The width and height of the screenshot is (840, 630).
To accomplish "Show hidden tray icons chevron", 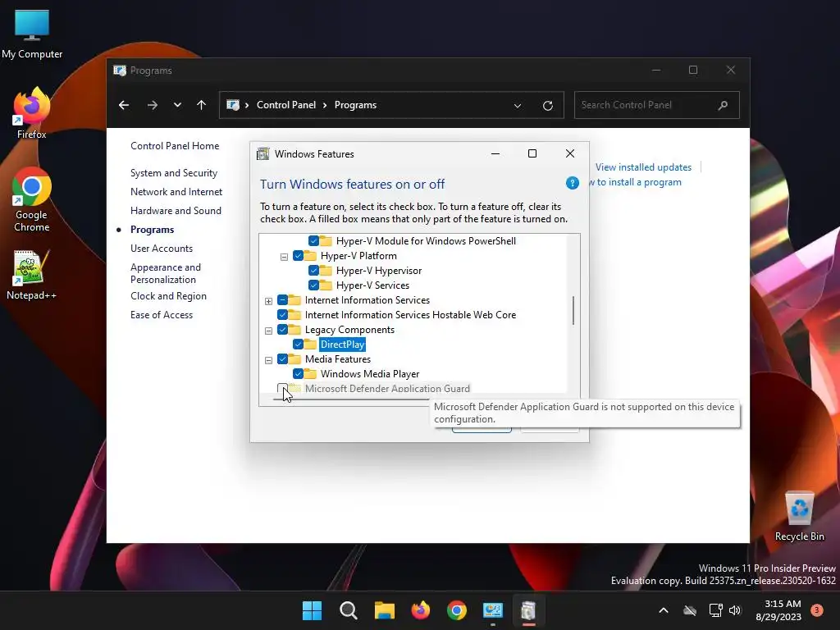I will [663, 610].
